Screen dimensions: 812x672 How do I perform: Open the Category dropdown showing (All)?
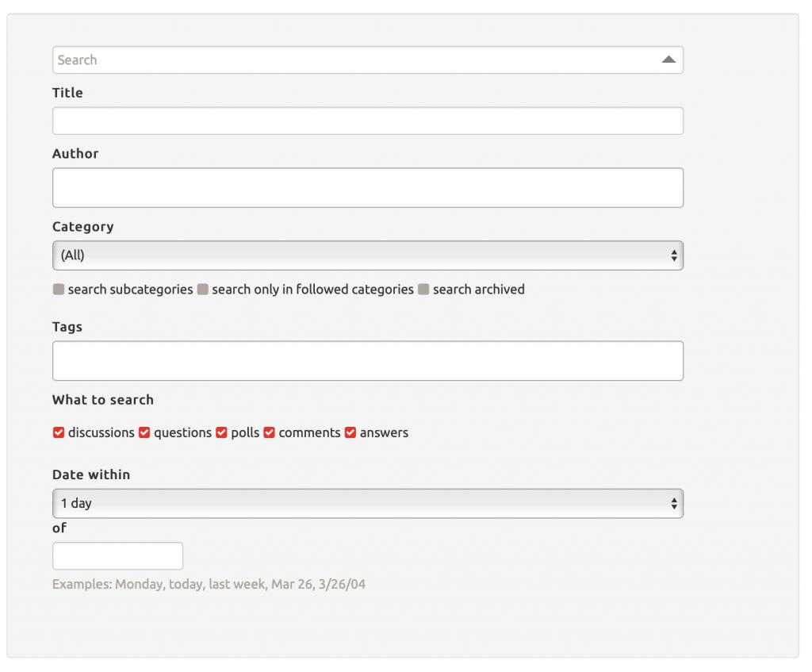[x=368, y=255]
